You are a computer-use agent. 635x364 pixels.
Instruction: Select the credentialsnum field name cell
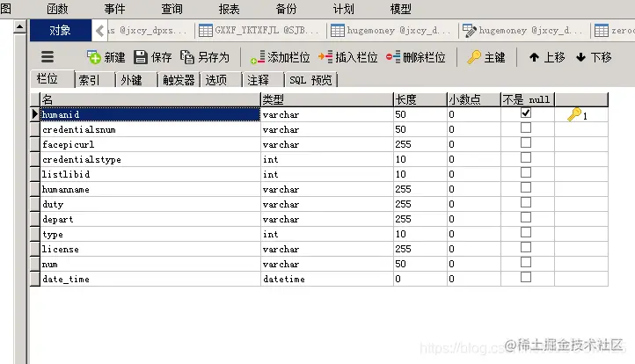(150, 129)
